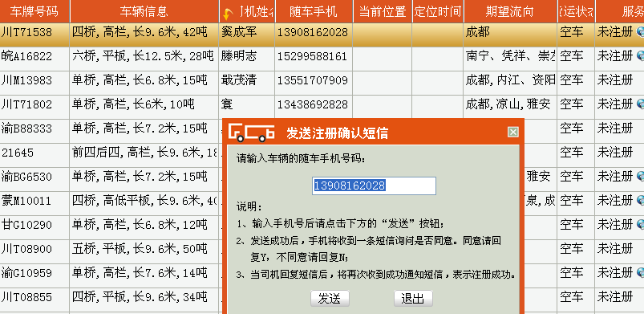Click phone number 13908162028 in table
Viewport: 644px width, 314px height.
tap(313, 32)
